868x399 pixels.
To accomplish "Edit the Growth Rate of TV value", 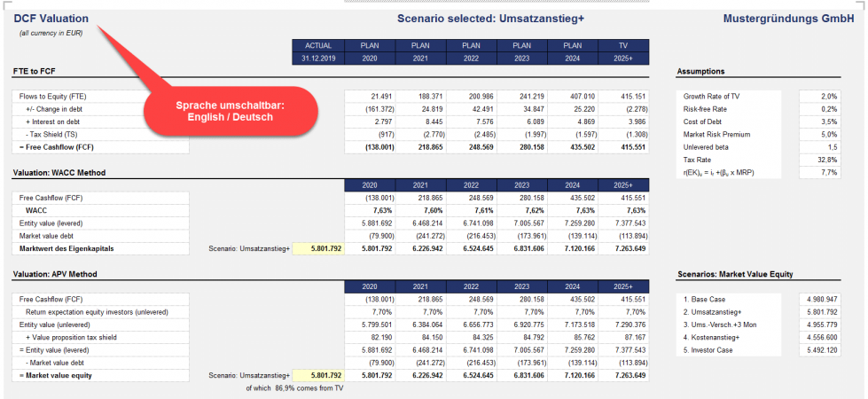I will pos(817,96).
